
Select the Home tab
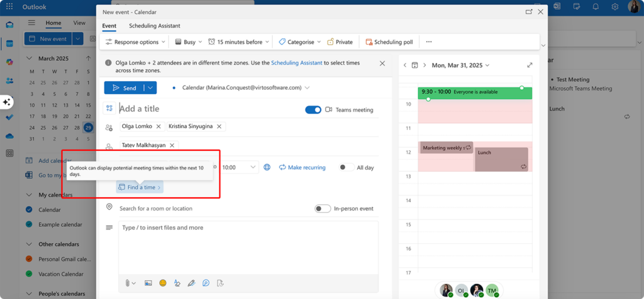click(53, 23)
